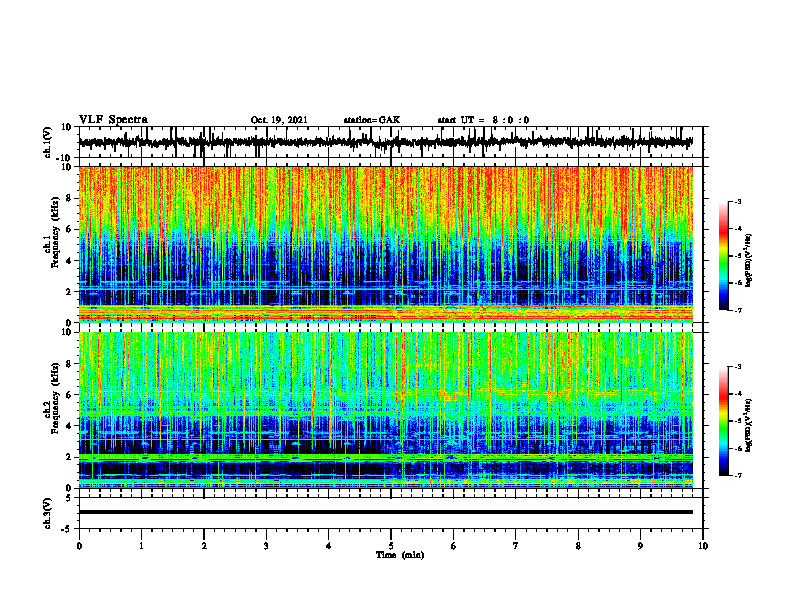Click the "-3" tick of the ch.1 colorbar
The image size is (792, 612).
click(738, 202)
